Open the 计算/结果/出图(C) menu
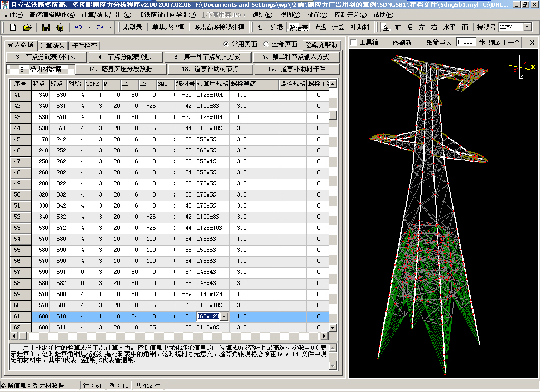 coord(107,15)
